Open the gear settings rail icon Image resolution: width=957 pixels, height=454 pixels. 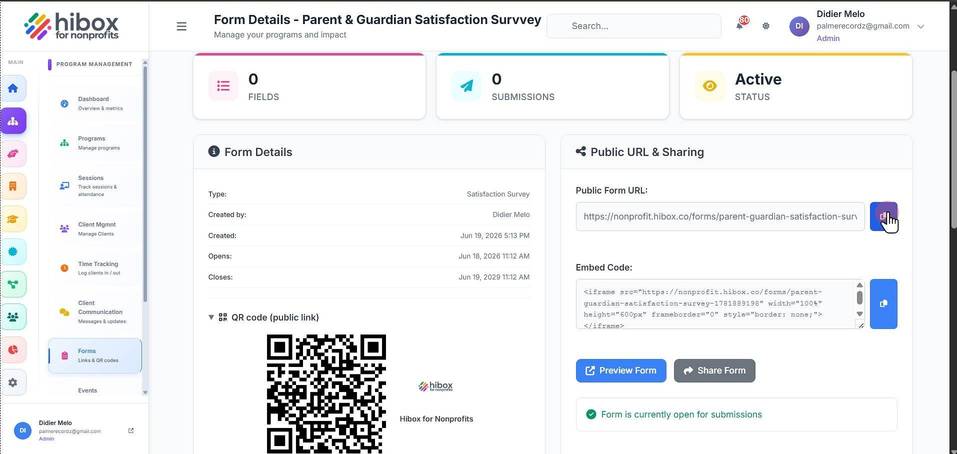click(x=13, y=383)
